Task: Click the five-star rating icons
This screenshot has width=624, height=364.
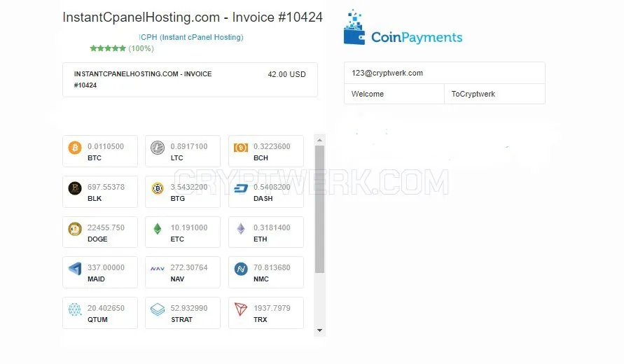Action: pyautogui.click(x=108, y=48)
